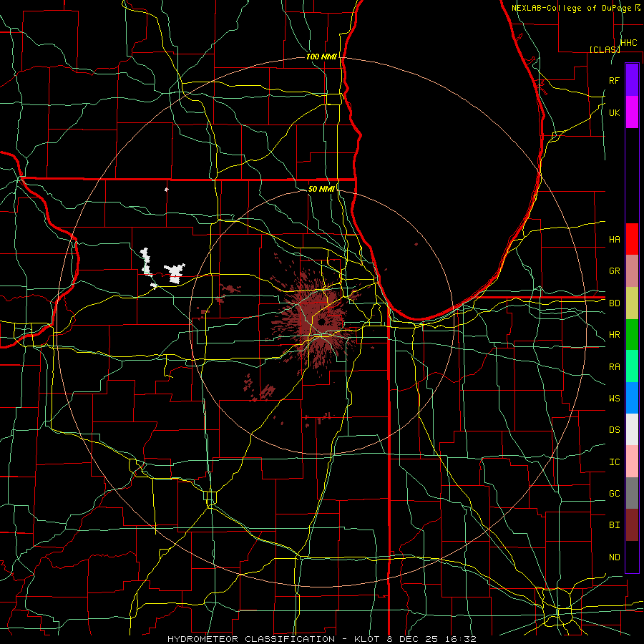Pick the yellow BD legend swatch

coord(632,303)
